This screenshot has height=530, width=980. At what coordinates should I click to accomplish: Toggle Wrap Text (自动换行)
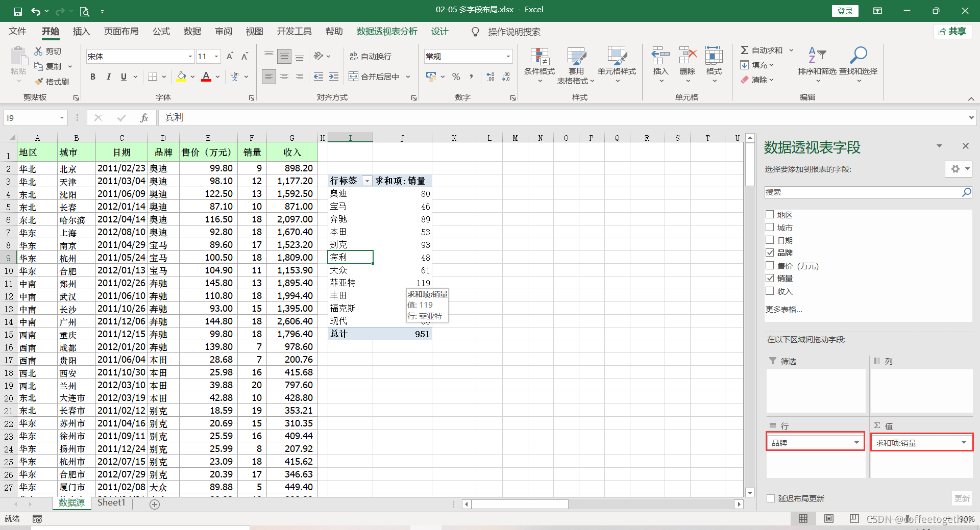[371, 56]
